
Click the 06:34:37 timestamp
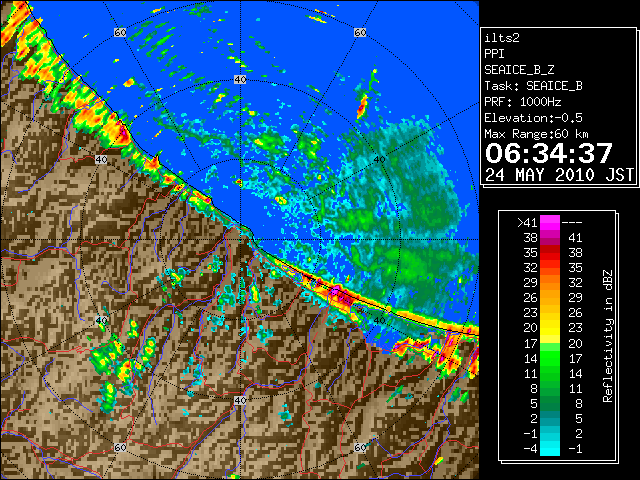tap(549, 153)
